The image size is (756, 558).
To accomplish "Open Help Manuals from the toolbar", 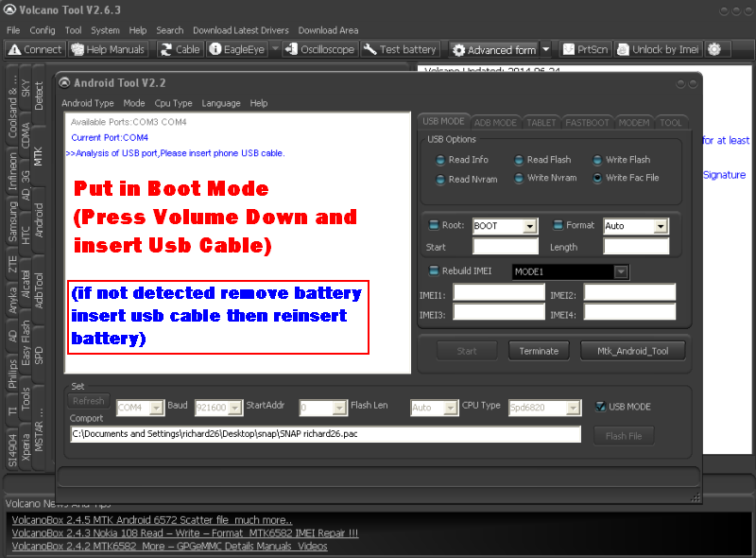I will [x=109, y=49].
